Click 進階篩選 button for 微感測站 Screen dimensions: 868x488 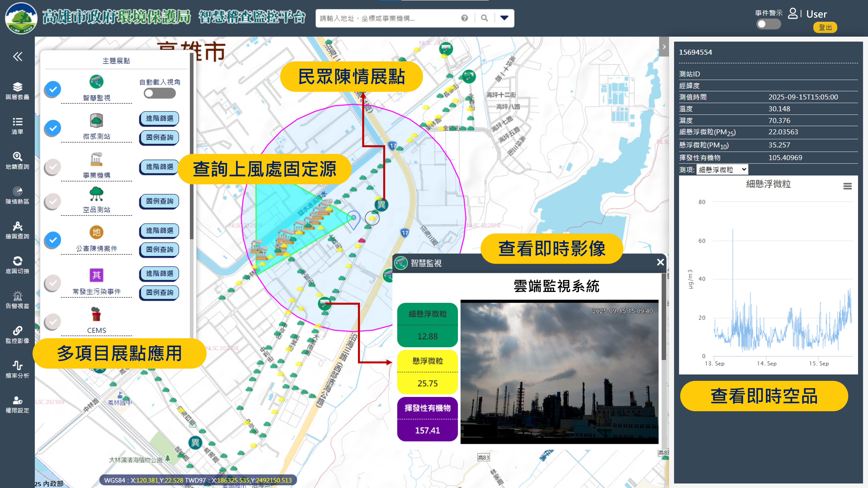pyautogui.click(x=159, y=118)
